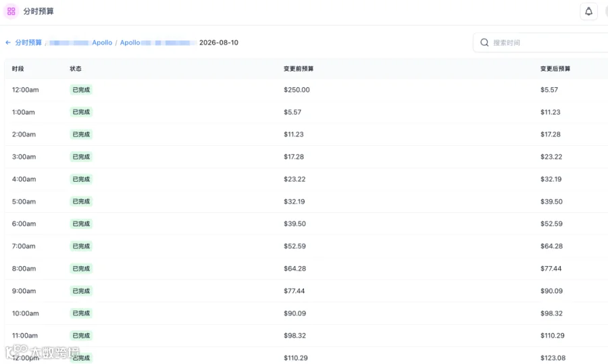Click the 变更前预算 column header
608x364 pixels.
point(299,69)
